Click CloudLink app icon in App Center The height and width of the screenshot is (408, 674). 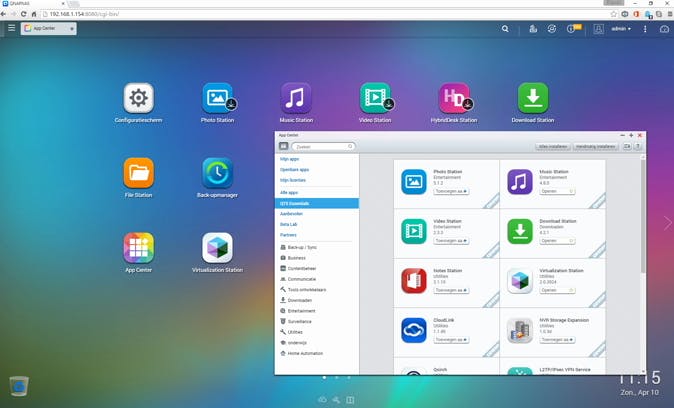click(414, 330)
